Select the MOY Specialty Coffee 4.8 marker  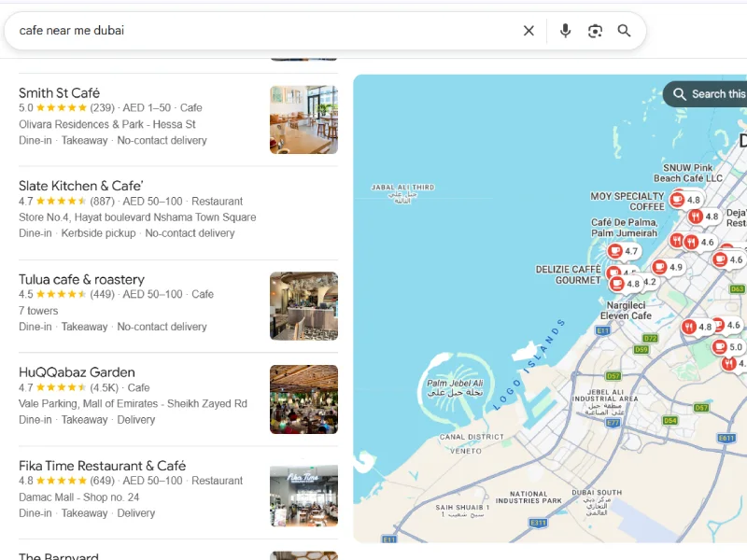coord(684,200)
